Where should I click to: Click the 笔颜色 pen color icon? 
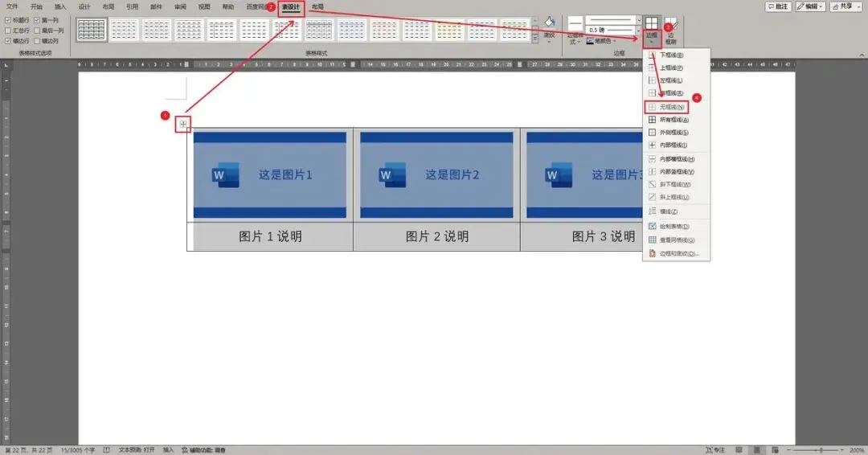[590, 41]
